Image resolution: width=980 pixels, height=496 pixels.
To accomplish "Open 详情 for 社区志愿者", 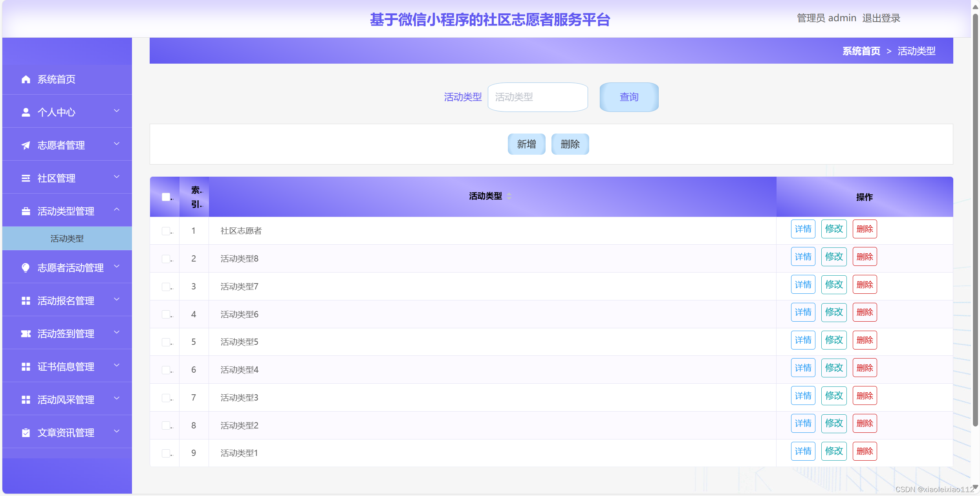I will (803, 229).
